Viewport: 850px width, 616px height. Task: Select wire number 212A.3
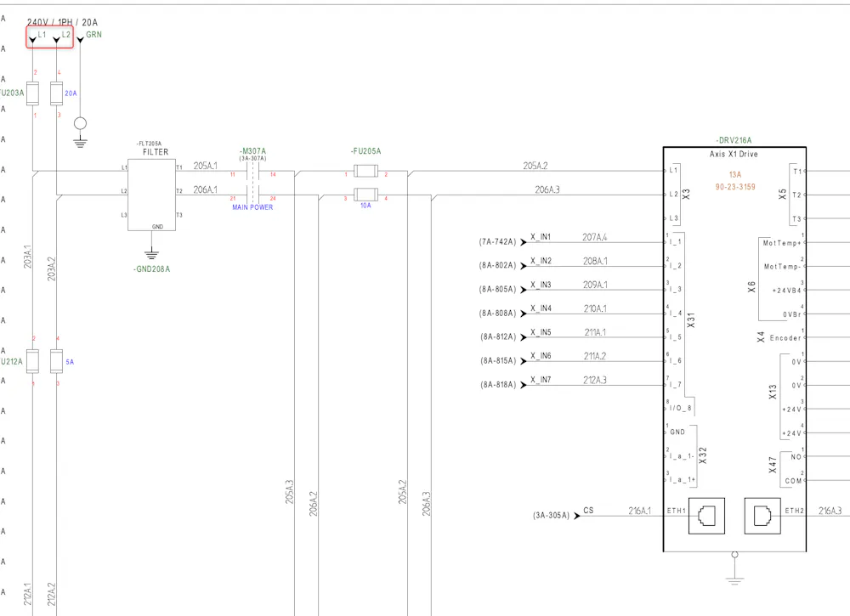pos(595,380)
